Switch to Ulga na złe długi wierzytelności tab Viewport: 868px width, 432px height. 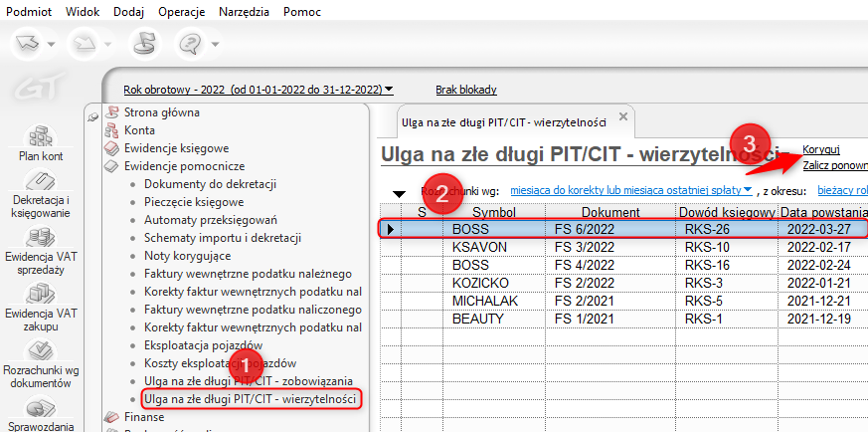point(503,123)
